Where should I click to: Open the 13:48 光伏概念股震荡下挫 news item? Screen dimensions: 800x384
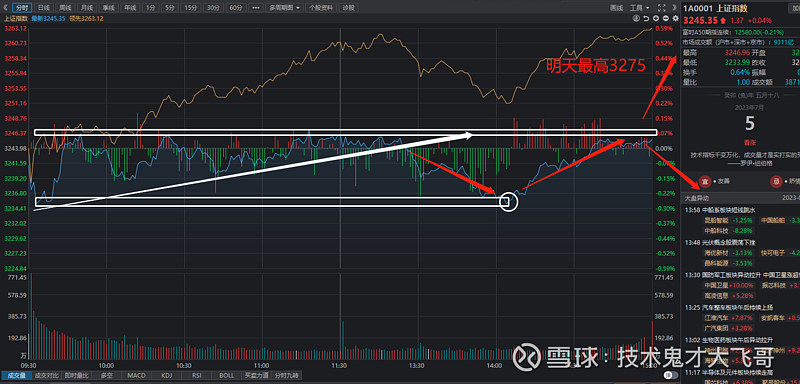click(x=719, y=242)
